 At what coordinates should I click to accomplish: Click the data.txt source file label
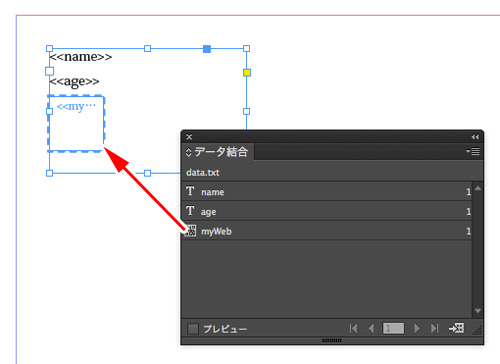203,173
